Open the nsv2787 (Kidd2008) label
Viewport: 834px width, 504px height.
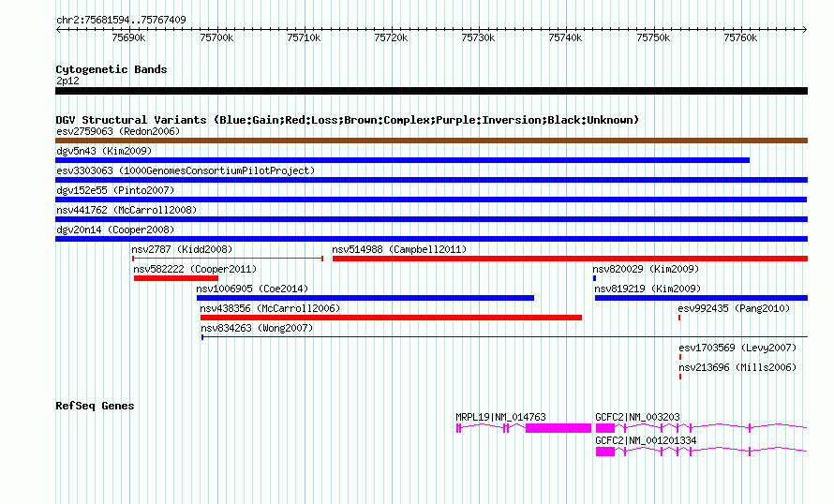coord(182,249)
